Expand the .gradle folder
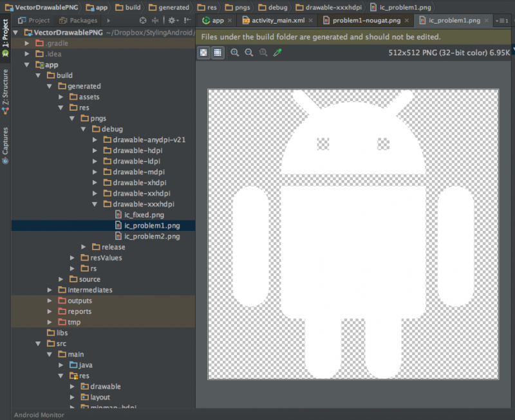Image resolution: width=515 pixels, height=420 pixels. click(27, 43)
